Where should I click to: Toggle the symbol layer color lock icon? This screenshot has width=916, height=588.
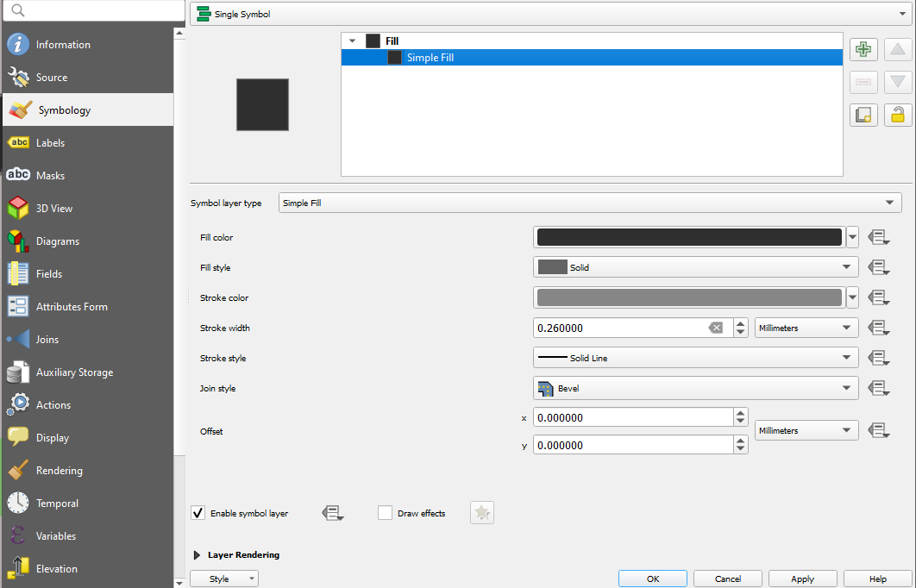[898, 115]
